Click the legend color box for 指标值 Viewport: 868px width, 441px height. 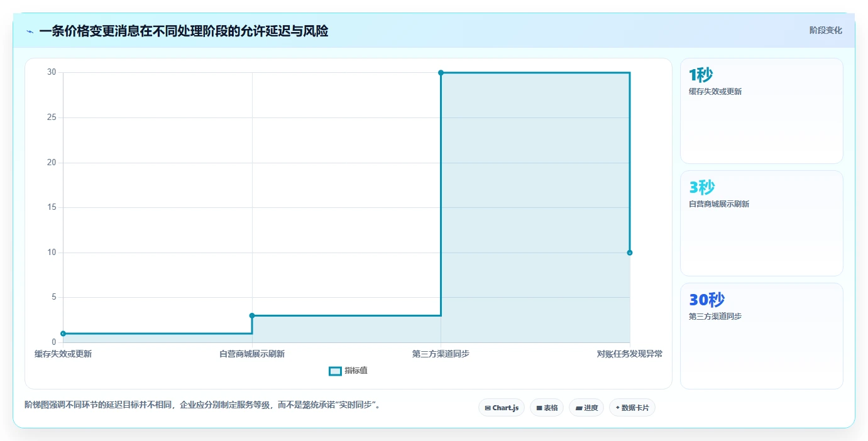point(335,371)
